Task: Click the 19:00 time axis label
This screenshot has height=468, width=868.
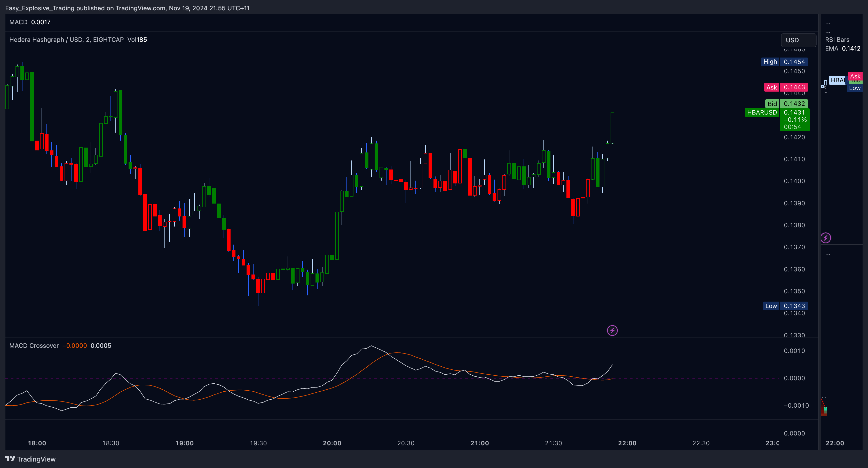Action: [185, 443]
